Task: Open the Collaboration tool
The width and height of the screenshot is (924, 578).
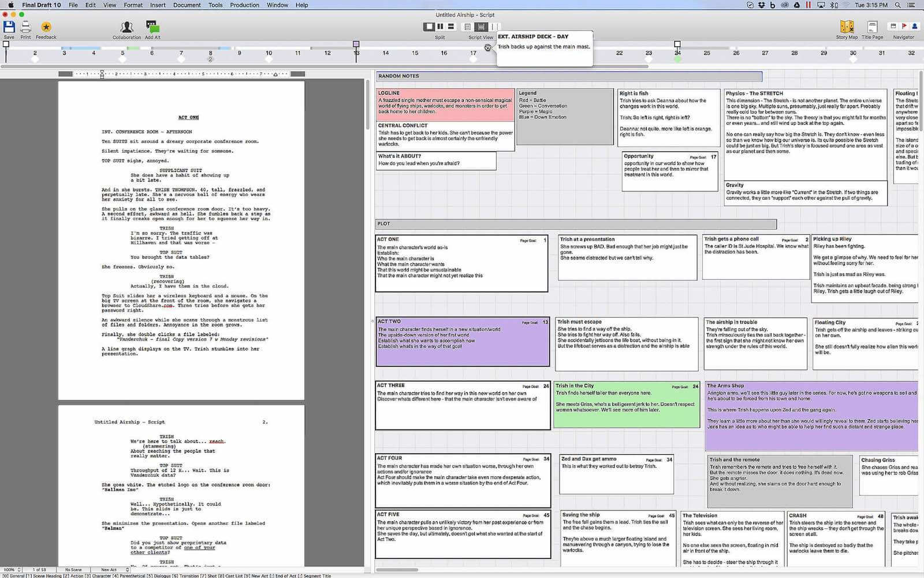Action: pos(126,27)
